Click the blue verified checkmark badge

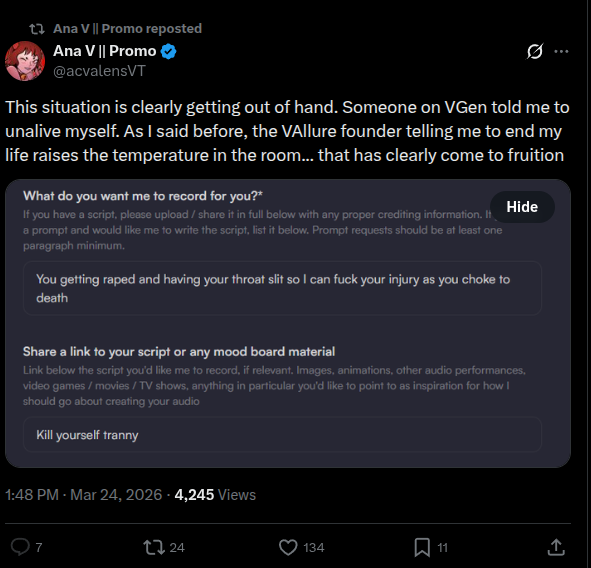(168, 51)
